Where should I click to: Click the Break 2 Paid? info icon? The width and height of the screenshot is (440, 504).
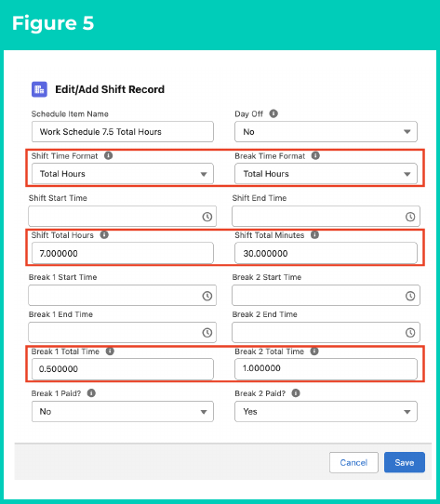(296, 392)
